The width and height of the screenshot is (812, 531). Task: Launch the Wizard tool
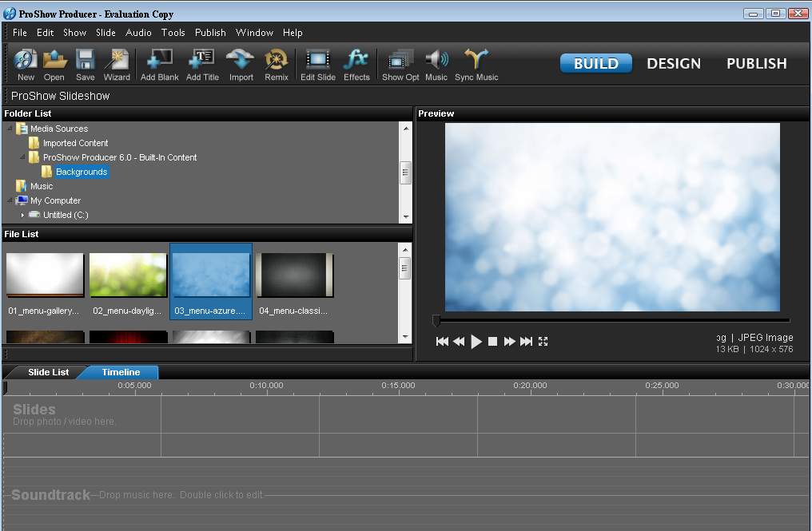tap(117, 65)
